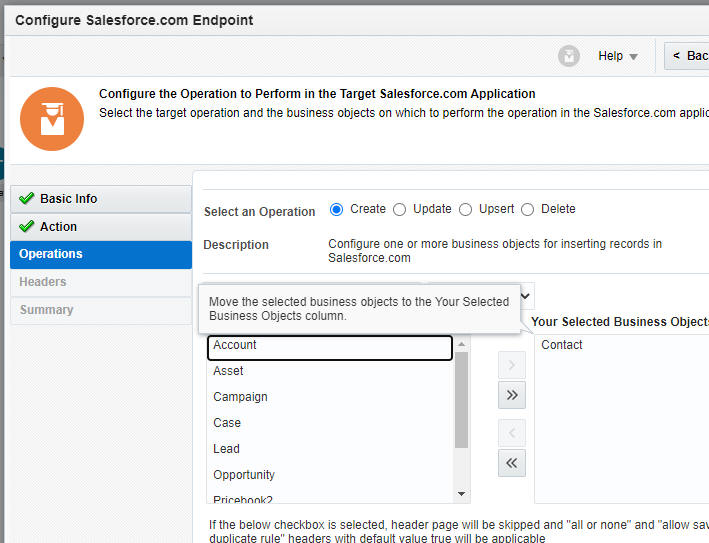Select Pricebook2 in the business objects list
The height and width of the screenshot is (543, 709).
(330, 498)
